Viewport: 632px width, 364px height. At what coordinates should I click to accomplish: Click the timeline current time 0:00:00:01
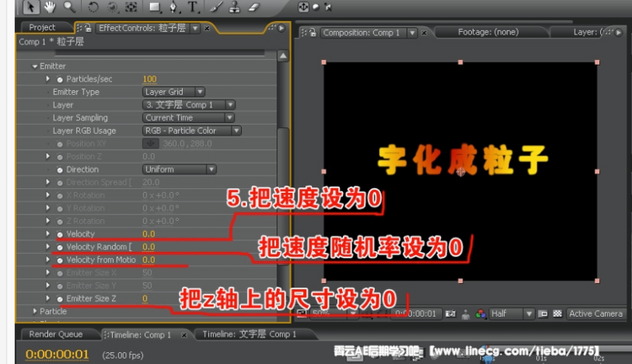click(56, 355)
